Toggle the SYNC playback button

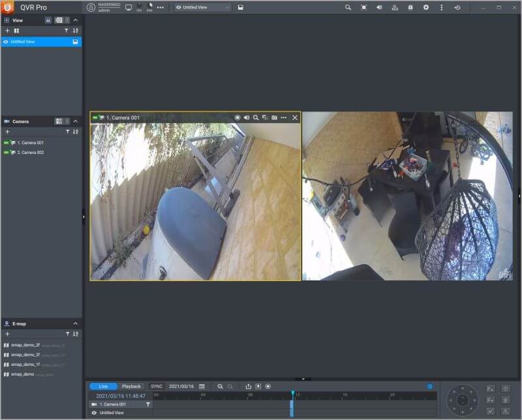(157, 387)
